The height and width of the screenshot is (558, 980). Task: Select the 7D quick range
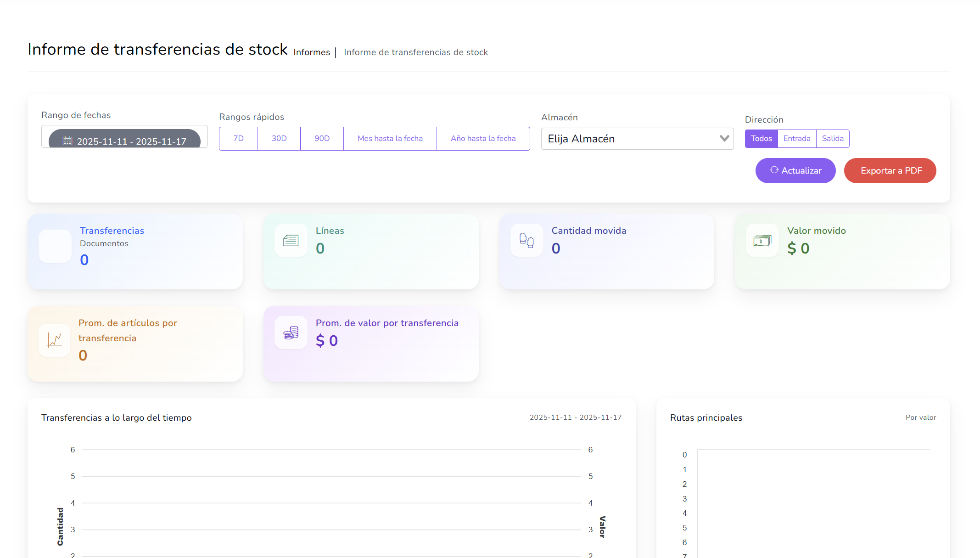click(238, 138)
